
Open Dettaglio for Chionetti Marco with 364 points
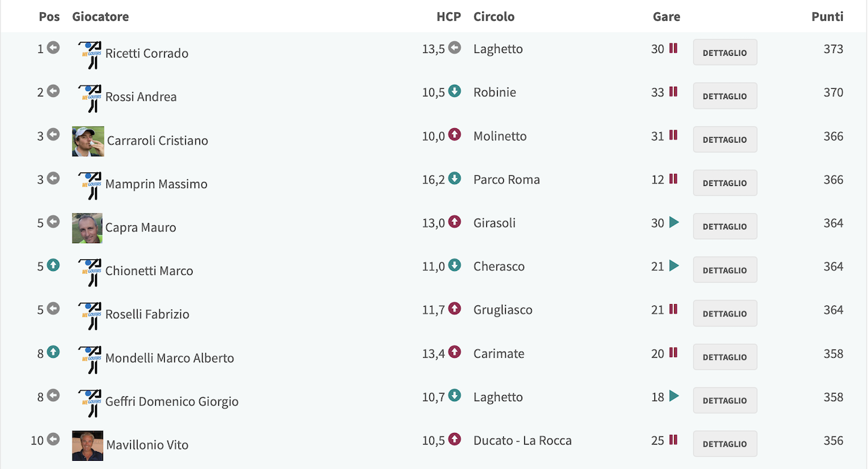pyautogui.click(x=725, y=269)
